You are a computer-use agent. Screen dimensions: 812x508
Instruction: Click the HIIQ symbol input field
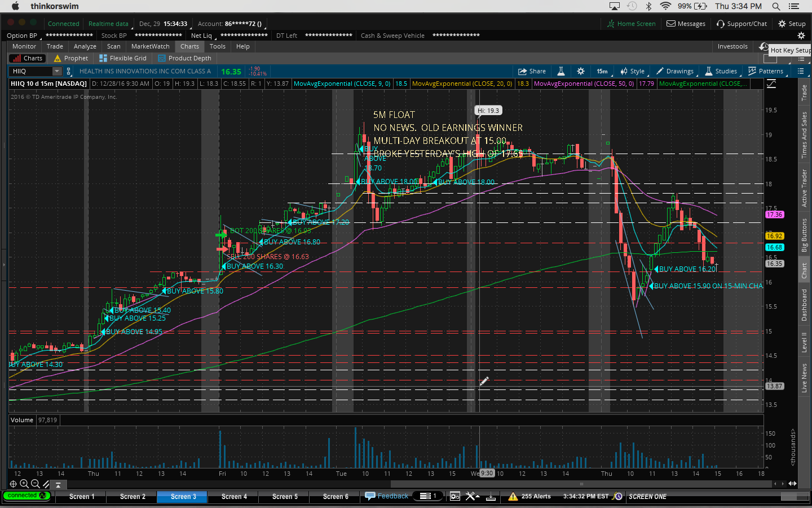[32, 71]
